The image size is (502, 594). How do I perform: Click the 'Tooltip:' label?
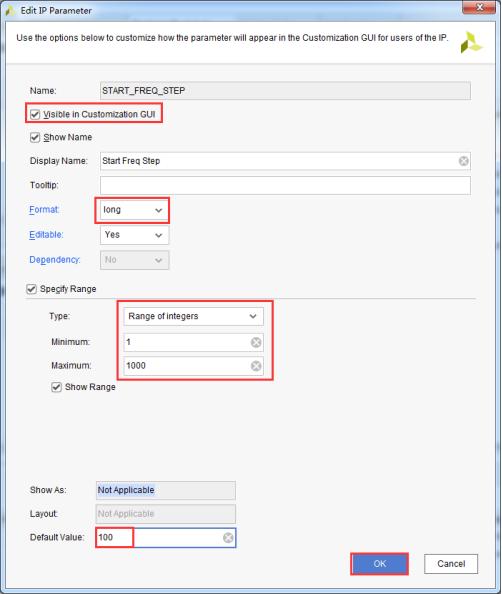[44, 185]
